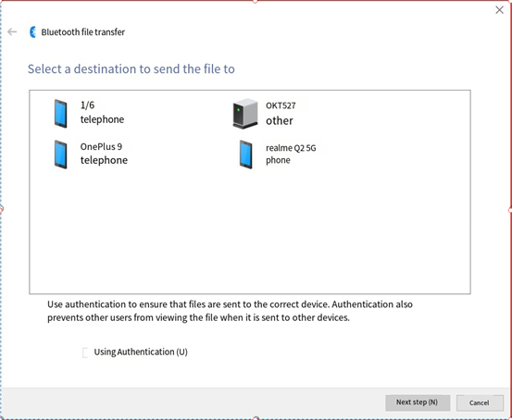Click the 1/6 device name label
Screen dimensions: 512x420
tap(88, 105)
